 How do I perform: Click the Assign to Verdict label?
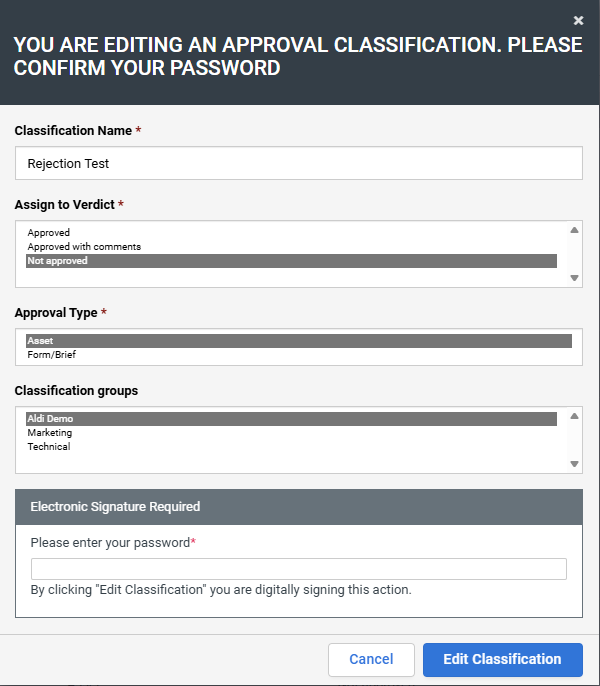click(x=65, y=205)
